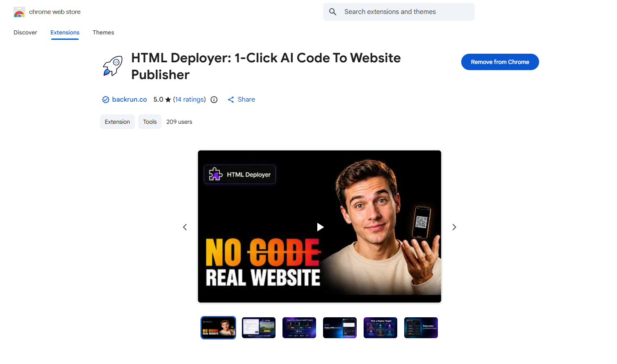Select the third screenshot thumbnail

point(299,328)
